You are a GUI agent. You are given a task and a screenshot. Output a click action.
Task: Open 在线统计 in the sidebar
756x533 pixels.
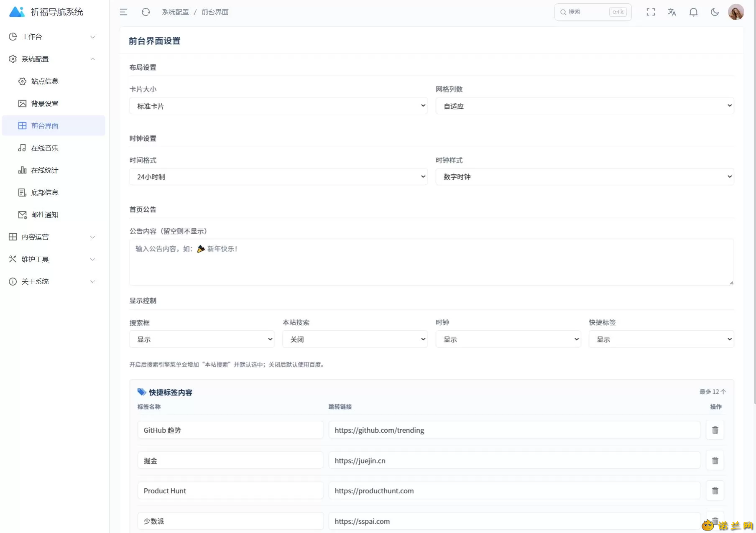(x=54, y=170)
